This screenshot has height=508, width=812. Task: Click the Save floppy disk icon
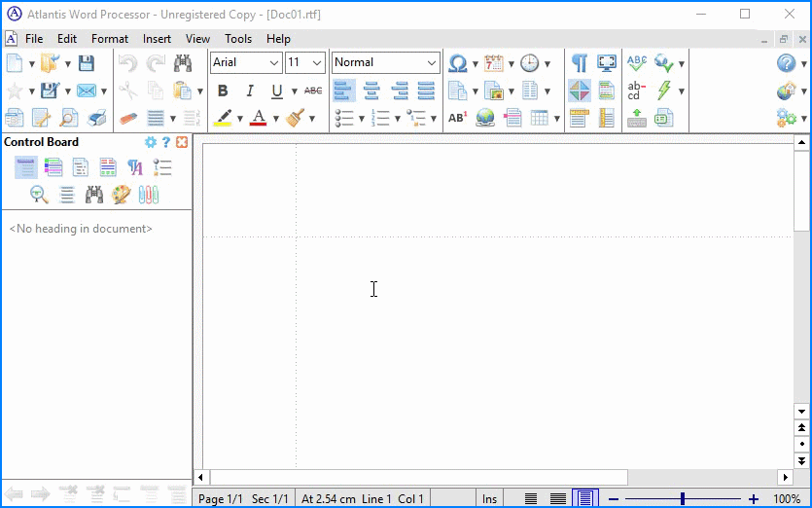86,63
